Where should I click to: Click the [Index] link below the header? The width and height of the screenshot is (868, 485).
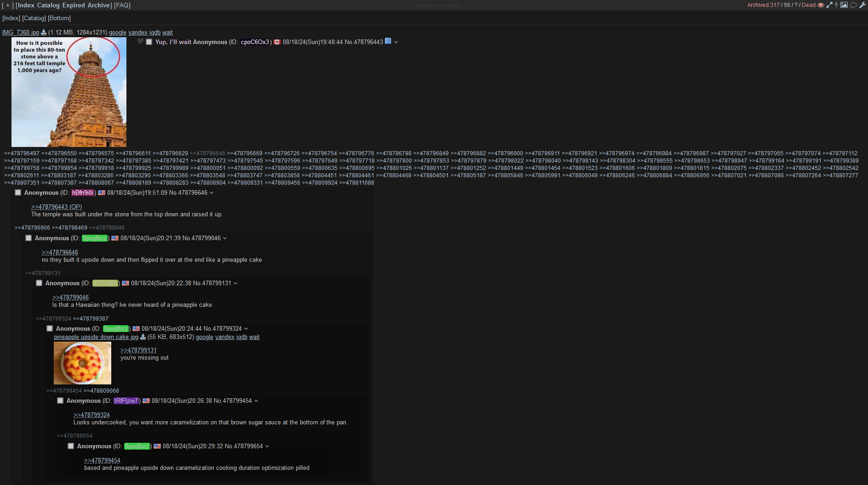11,18
